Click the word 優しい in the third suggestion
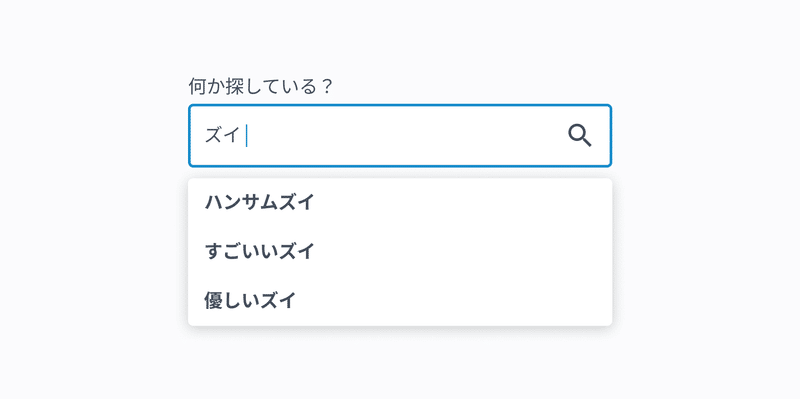 232,301
